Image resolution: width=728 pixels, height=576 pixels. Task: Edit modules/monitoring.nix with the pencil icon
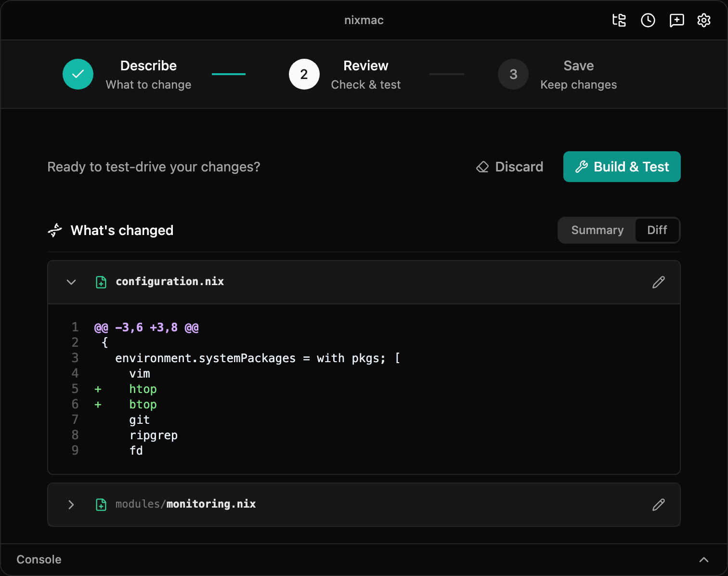click(x=659, y=505)
